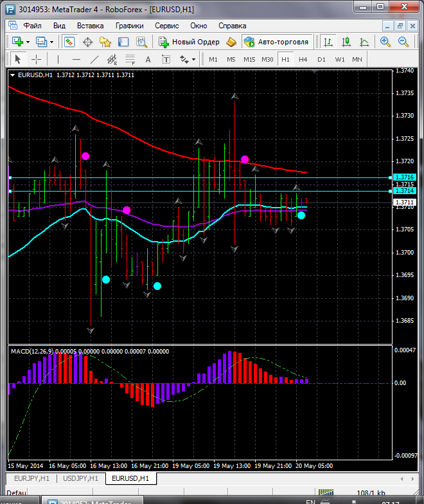Image resolution: width=424 pixels, height=504 pixels.
Task: Expand the new chart dropdown arrow
Action: point(28,42)
